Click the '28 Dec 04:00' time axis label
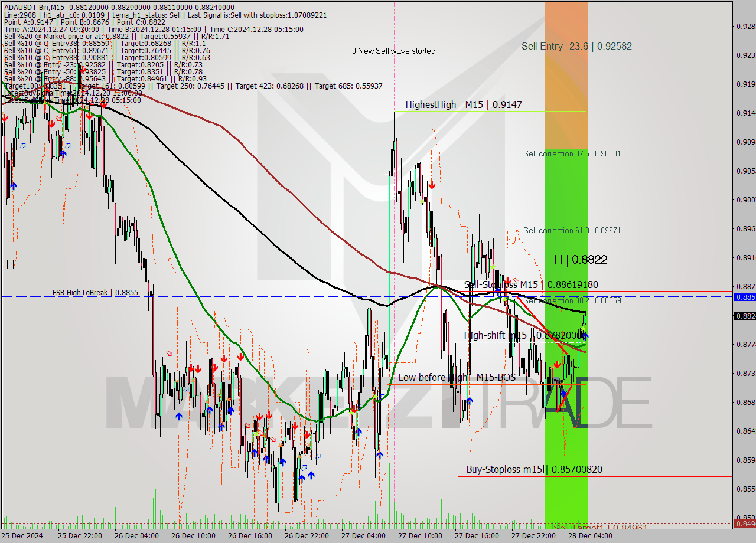Image resolution: width=756 pixels, height=543 pixels. pyautogui.click(x=590, y=535)
